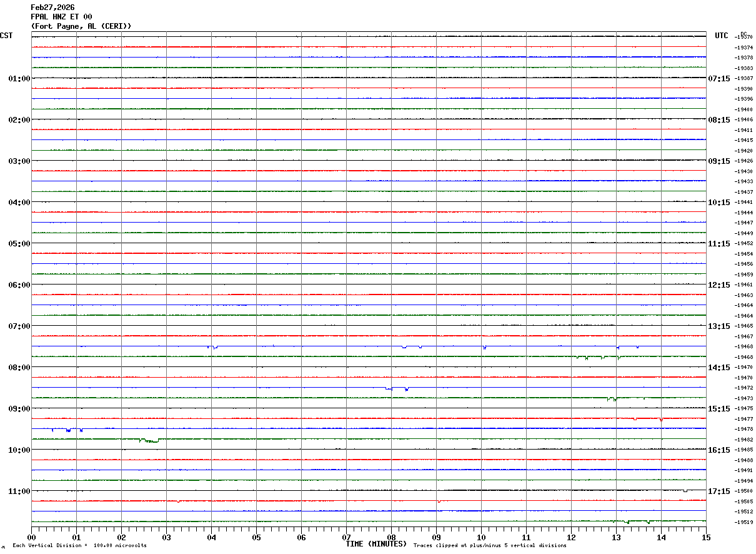Click the DC offset value -19519
The width and height of the screenshot is (756, 554).
coord(744,522)
